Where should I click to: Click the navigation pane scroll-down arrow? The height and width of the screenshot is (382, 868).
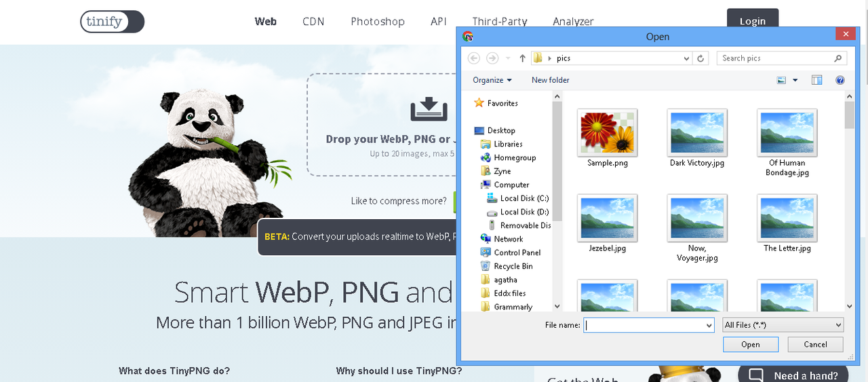(557, 306)
